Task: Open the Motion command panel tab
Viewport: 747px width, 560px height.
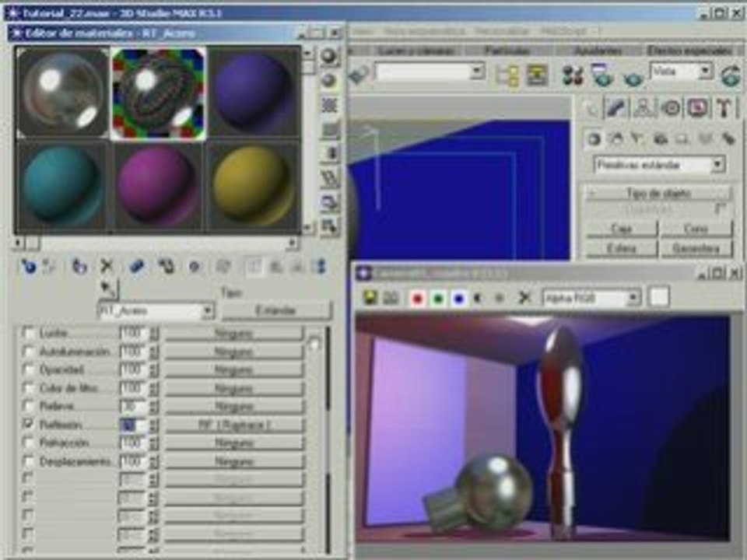Action: 672,108
